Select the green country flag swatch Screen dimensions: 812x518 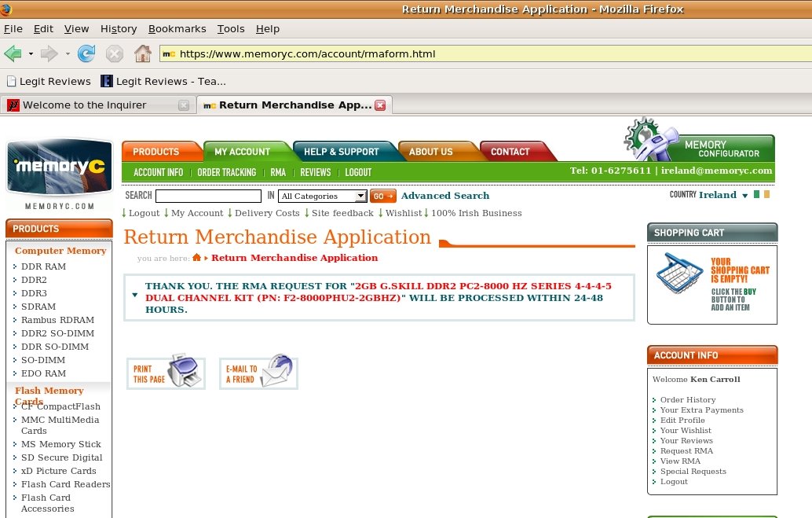coord(756,194)
